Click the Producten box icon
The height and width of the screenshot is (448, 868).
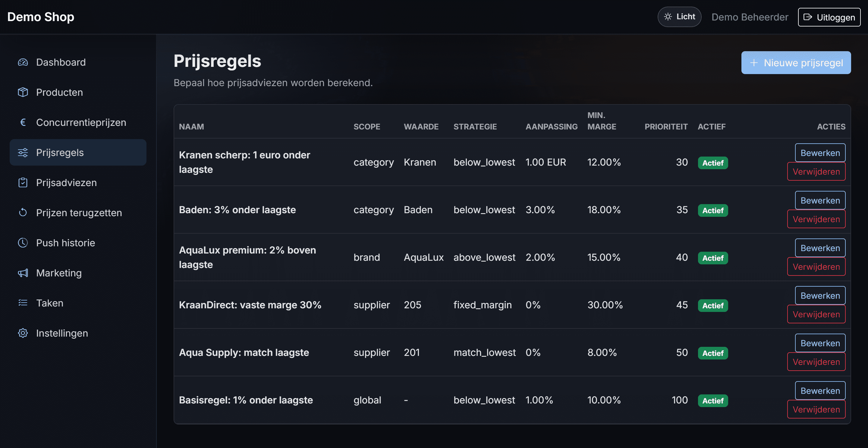(23, 92)
